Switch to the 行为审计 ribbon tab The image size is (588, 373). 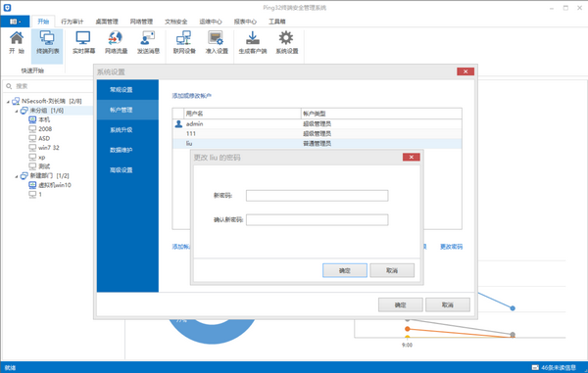pyautogui.click(x=72, y=22)
